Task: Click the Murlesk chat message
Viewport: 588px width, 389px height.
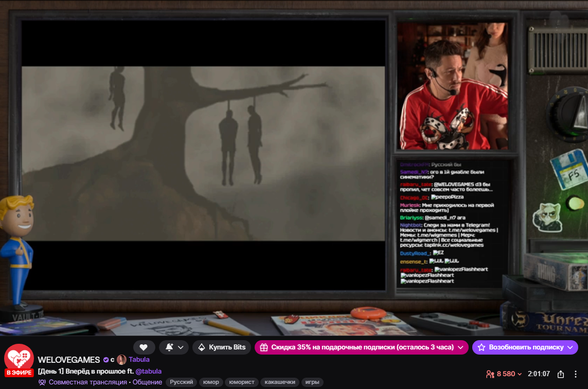Action: [x=447, y=208]
